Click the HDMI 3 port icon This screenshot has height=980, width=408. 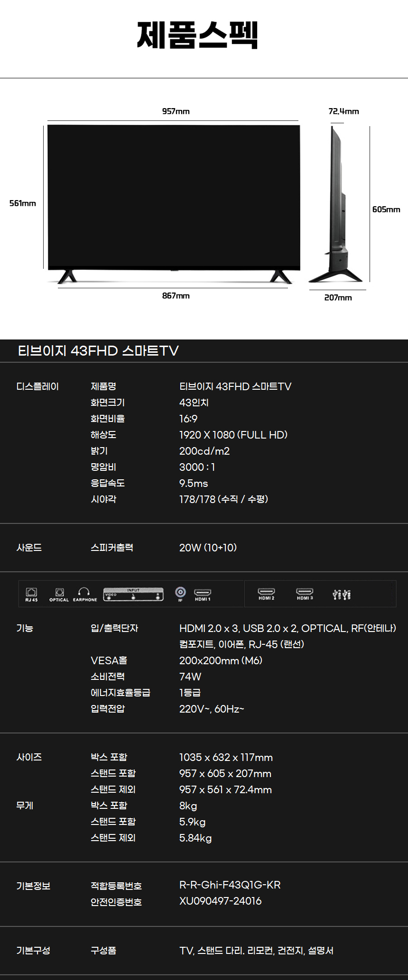[305, 592]
